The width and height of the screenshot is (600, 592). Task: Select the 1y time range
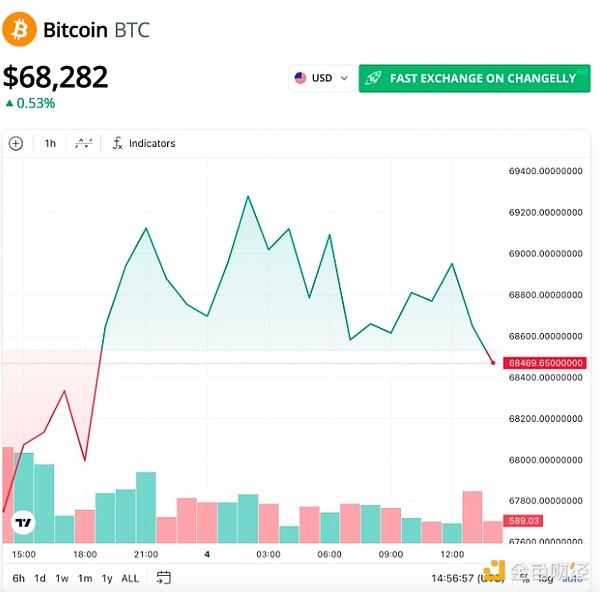pos(107,578)
